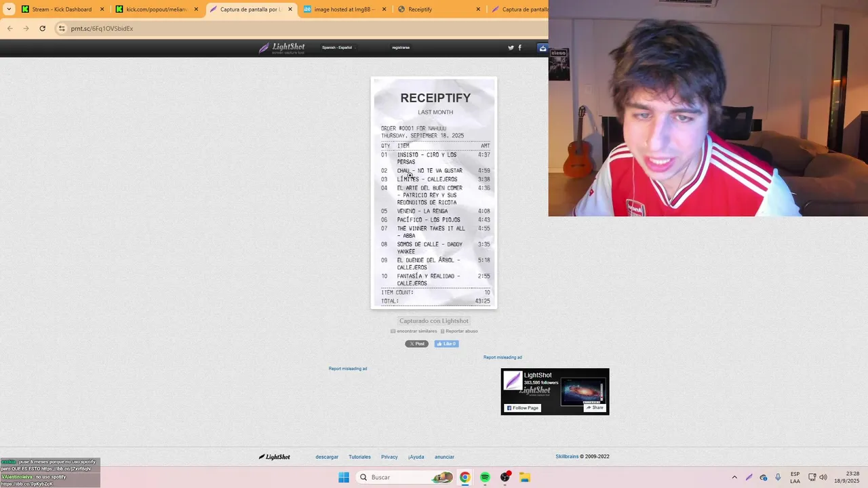Open Skillbrains footer link
The width and height of the screenshot is (868, 488).
coord(567,457)
